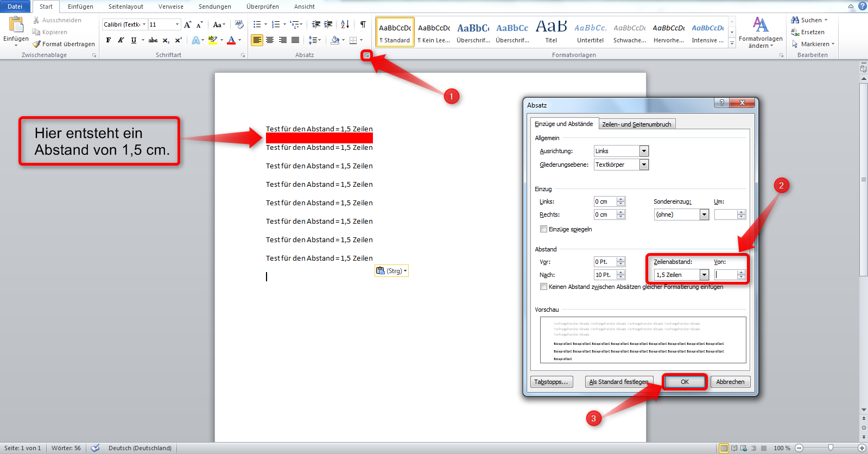The image size is (868, 454).
Task: Apply the Titel style
Action: pyautogui.click(x=551, y=32)
